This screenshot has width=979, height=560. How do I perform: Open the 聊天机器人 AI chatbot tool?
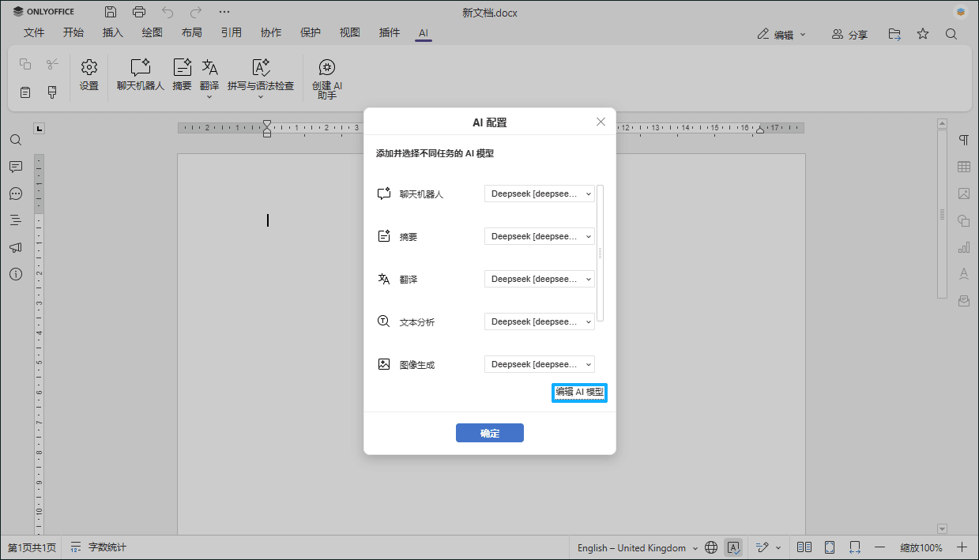click(140, 77)
